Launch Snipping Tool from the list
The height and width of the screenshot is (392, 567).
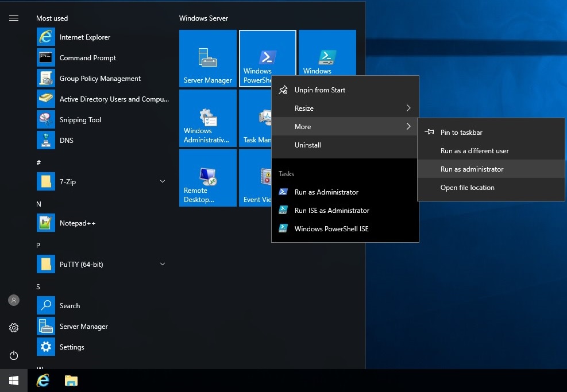[80, 120]
